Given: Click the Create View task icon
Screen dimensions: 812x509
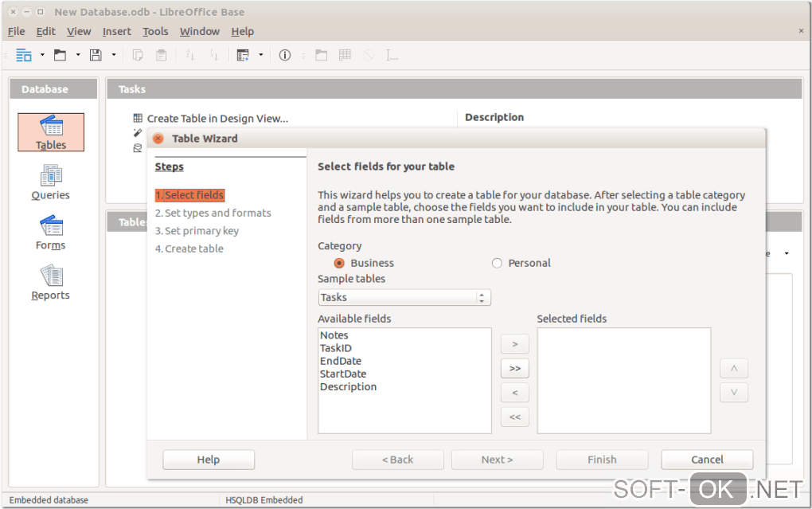Looking at the screenshot, I should pyautogui.click(x=137, y=147).
